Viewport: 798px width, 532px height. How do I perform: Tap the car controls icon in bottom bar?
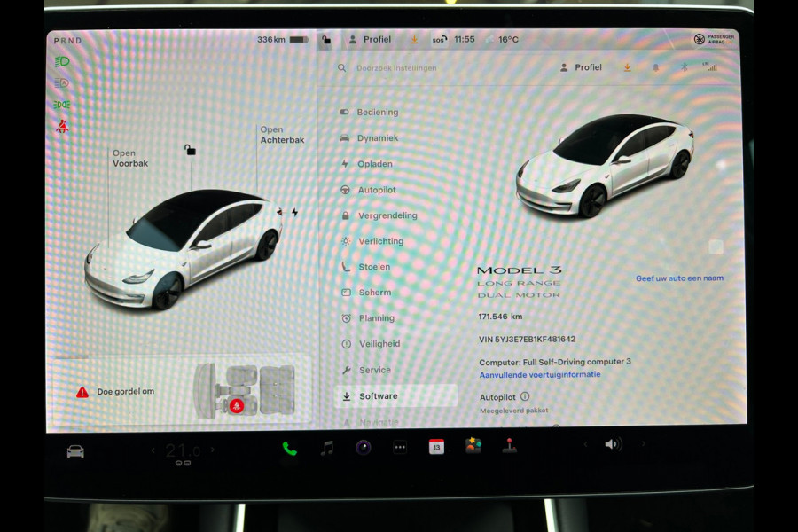point(75,451)
